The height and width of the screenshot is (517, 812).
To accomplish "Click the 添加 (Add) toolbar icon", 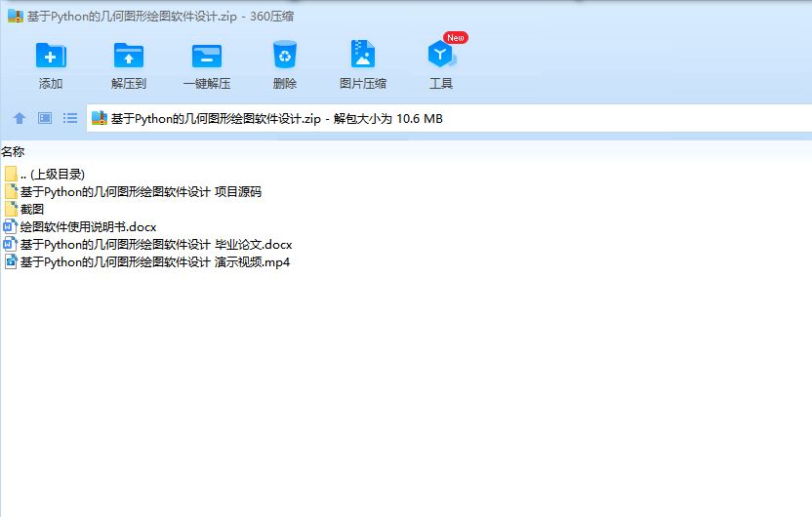I will (x=51, y=56).
